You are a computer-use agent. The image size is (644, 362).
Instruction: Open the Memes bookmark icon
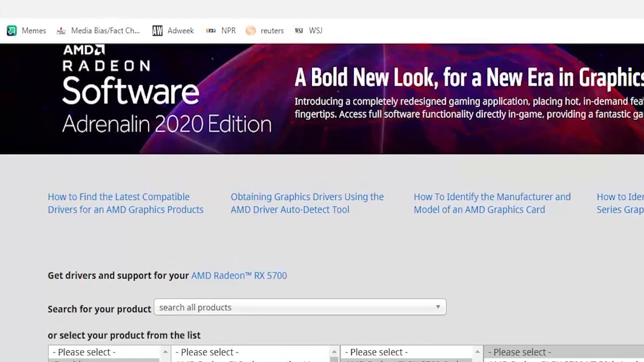point(12,31)
